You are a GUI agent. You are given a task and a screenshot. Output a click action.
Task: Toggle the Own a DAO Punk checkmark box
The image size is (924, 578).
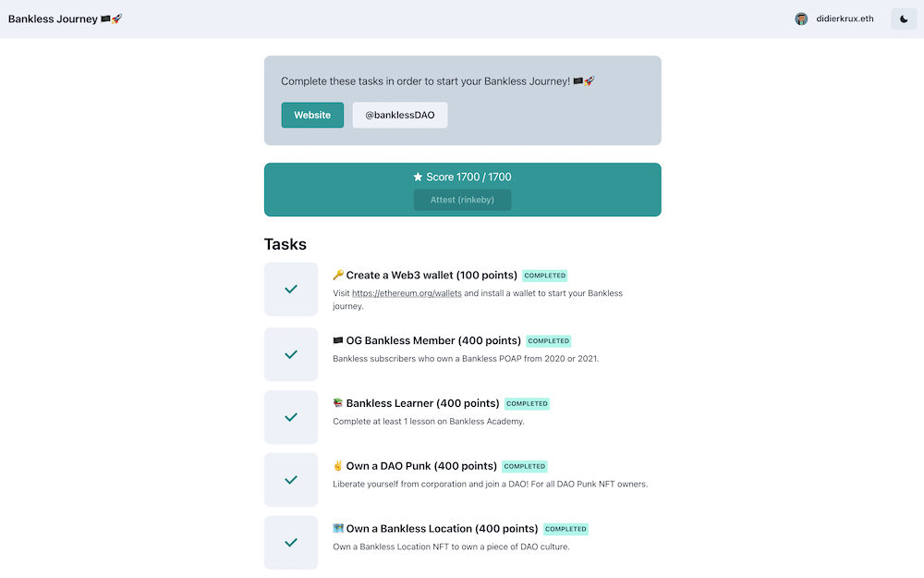coord(291,479)
